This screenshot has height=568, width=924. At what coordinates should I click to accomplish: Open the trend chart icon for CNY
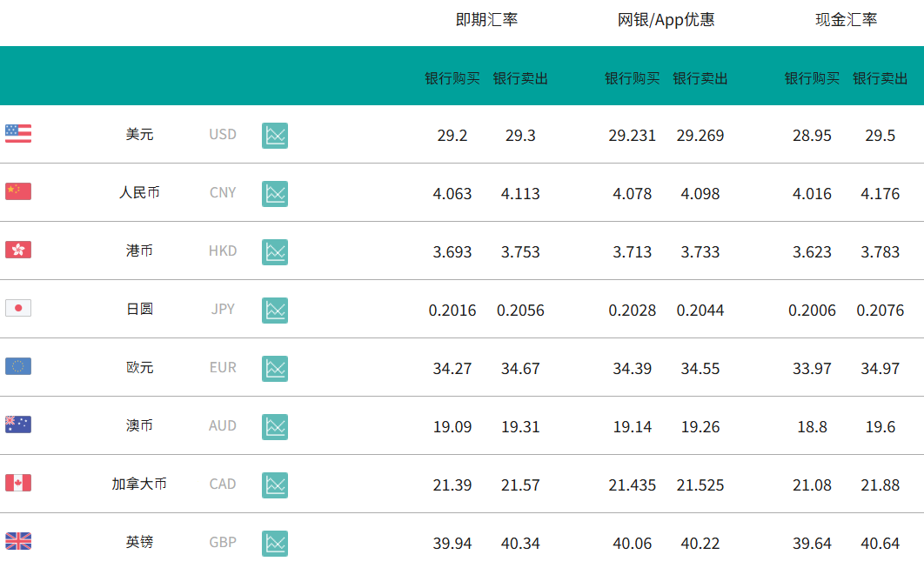pos(275,194)
